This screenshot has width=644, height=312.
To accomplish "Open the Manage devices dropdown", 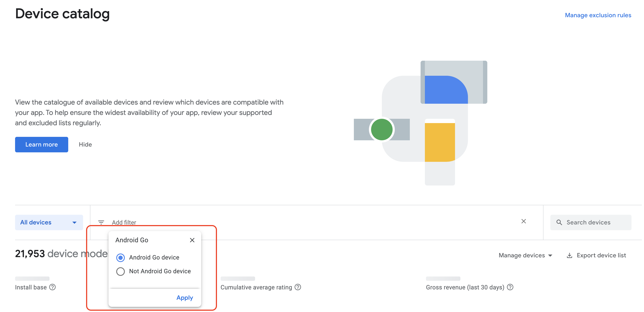I will 525,255.
